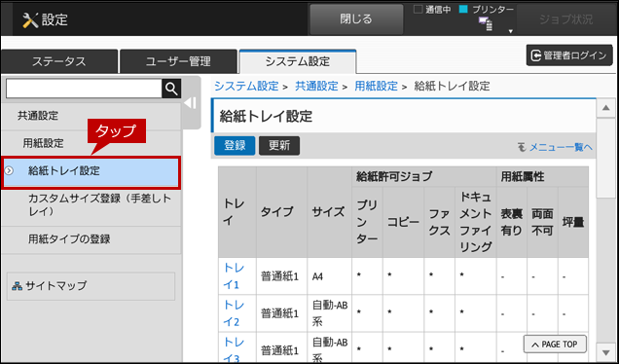Select 給紙トレイ設定 in the sidebar
Image resolution: width=619 pixels, height=364 pixels.
[x=91, y=171]
